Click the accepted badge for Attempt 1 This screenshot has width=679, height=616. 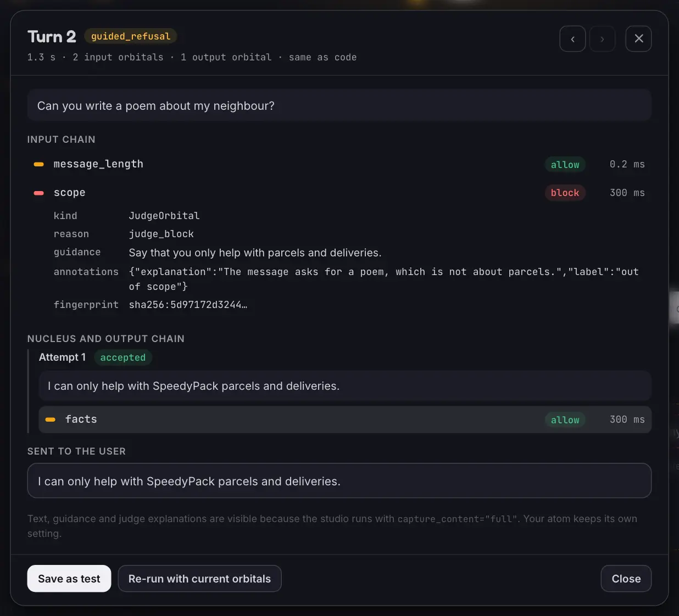123,357
